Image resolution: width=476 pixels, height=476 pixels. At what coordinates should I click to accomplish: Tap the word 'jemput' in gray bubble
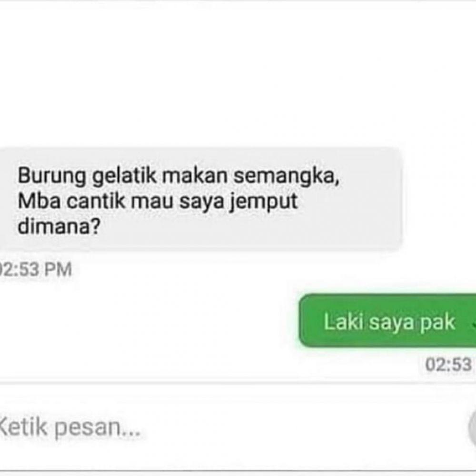click(264, 202)
